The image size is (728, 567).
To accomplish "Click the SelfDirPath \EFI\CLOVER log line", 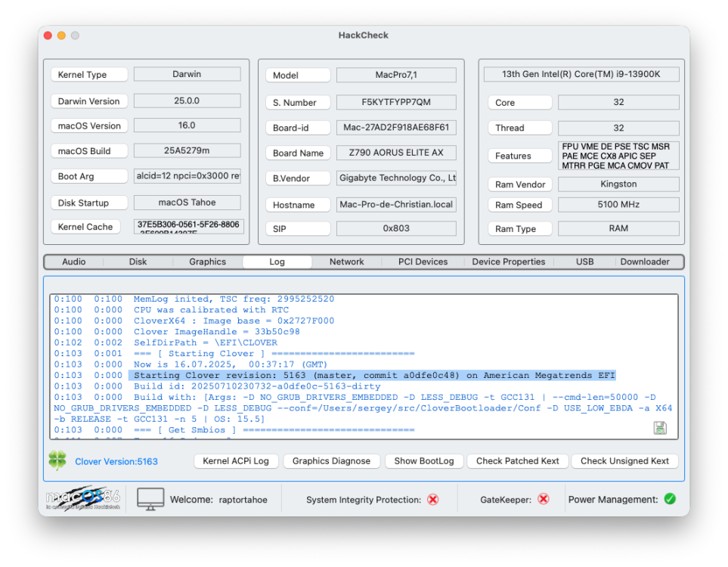I will click(205, 342).
